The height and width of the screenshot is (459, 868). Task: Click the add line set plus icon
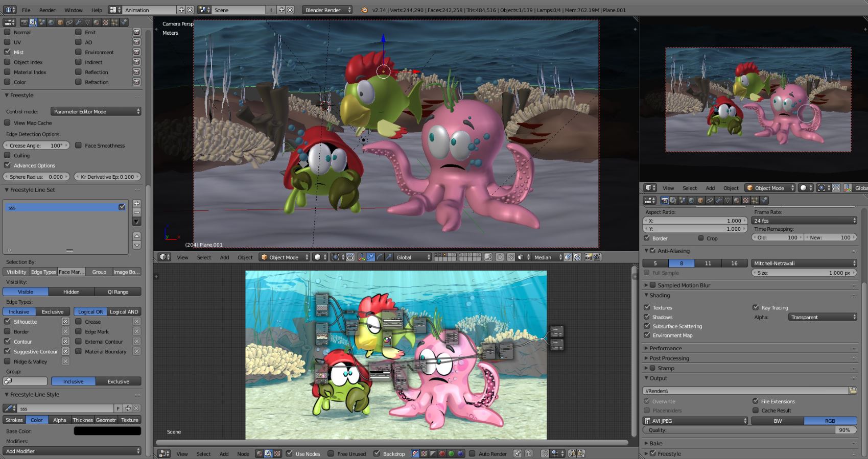click(136, 204)
